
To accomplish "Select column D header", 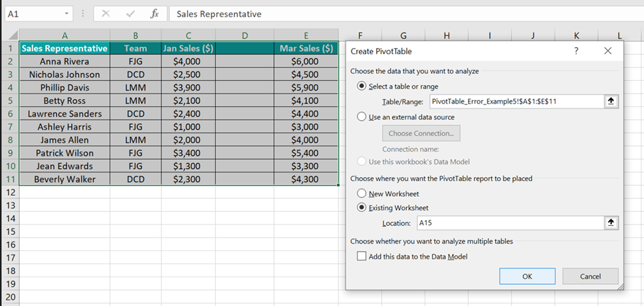I will click(x=245, y=36).
